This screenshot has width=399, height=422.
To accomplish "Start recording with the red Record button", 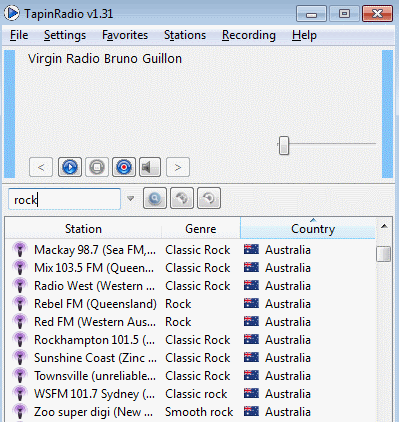I will (x=124, y=167).
